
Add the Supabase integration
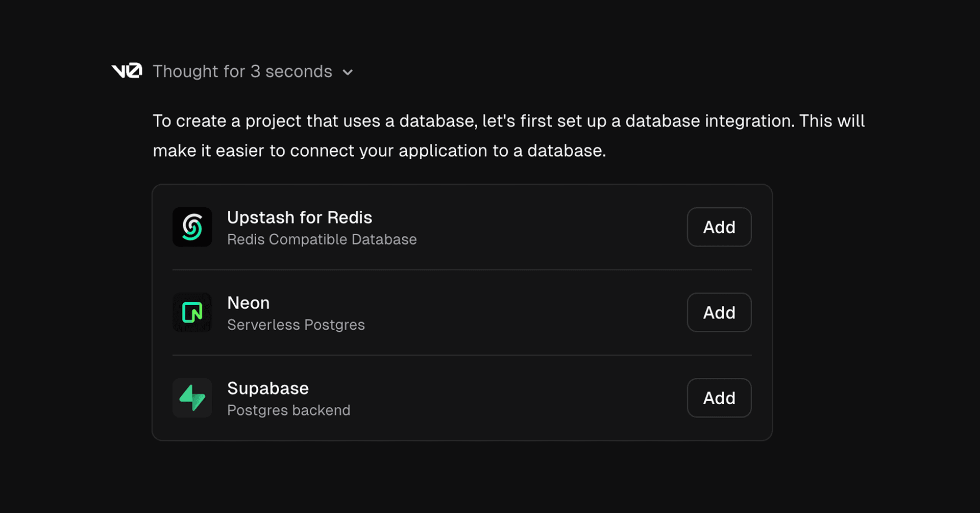[719, 398]
